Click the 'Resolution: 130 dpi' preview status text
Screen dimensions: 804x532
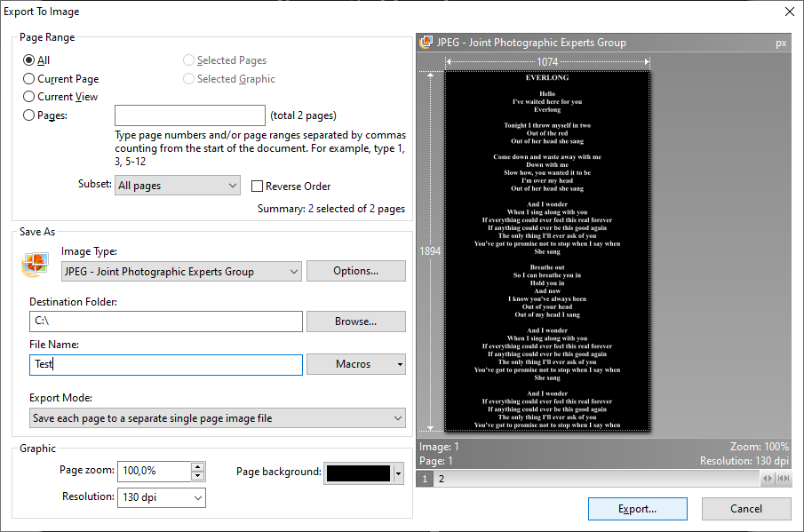coord(744,461)
